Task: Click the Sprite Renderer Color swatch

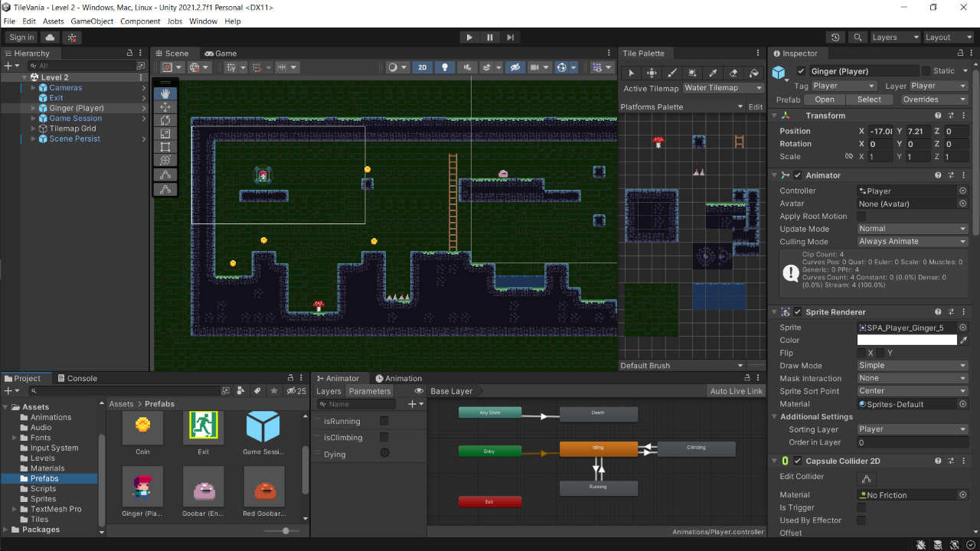Action: tap(906, 340)
